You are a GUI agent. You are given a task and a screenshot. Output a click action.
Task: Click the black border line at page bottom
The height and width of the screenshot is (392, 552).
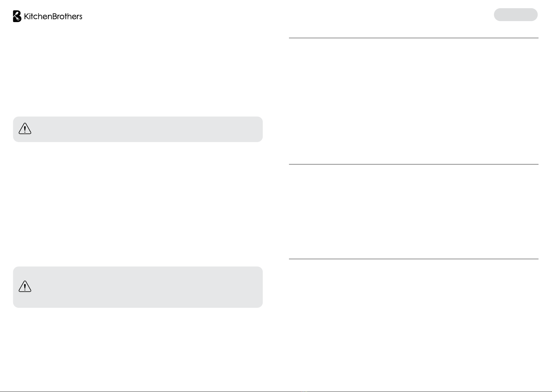[276, 391]
